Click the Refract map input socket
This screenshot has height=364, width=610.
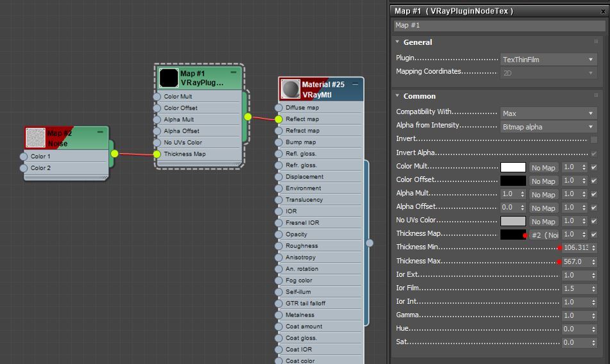click(279, 131)
